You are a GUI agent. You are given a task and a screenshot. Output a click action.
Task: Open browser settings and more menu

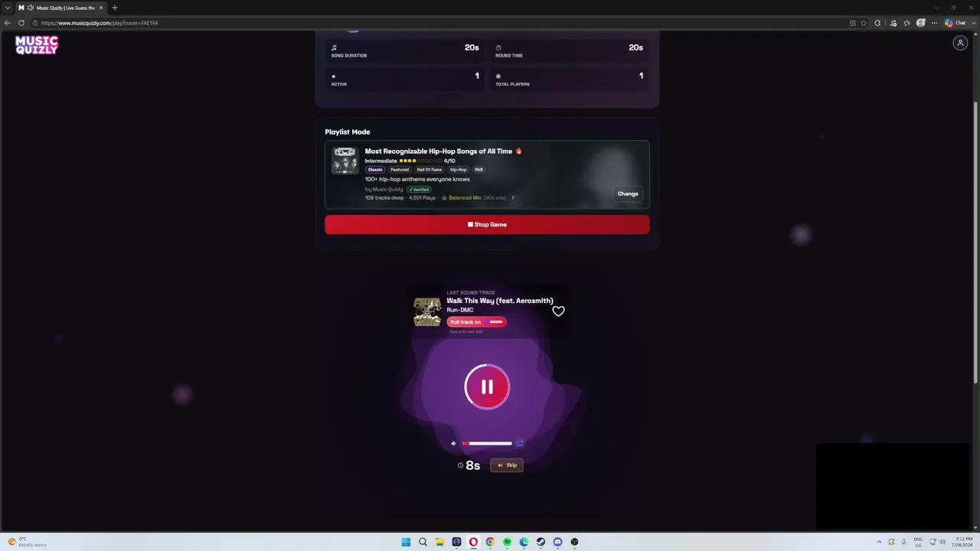(934, 23)
